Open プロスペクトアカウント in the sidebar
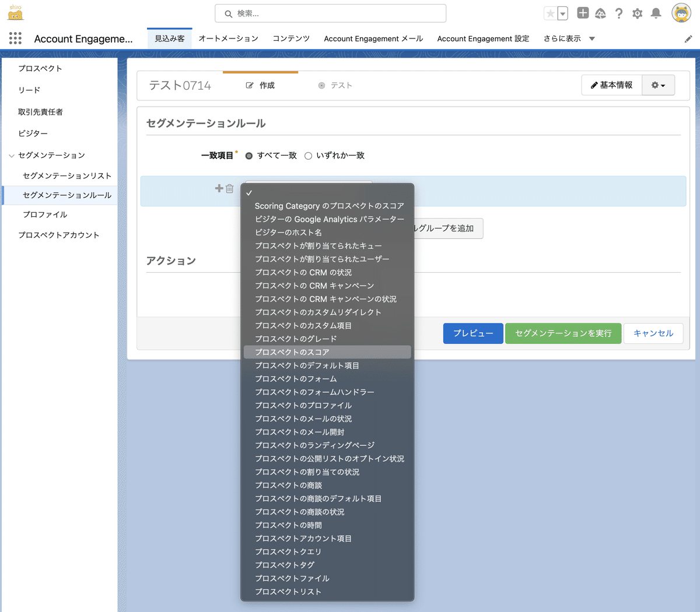700x612 pixels. [x=59, y=235]
